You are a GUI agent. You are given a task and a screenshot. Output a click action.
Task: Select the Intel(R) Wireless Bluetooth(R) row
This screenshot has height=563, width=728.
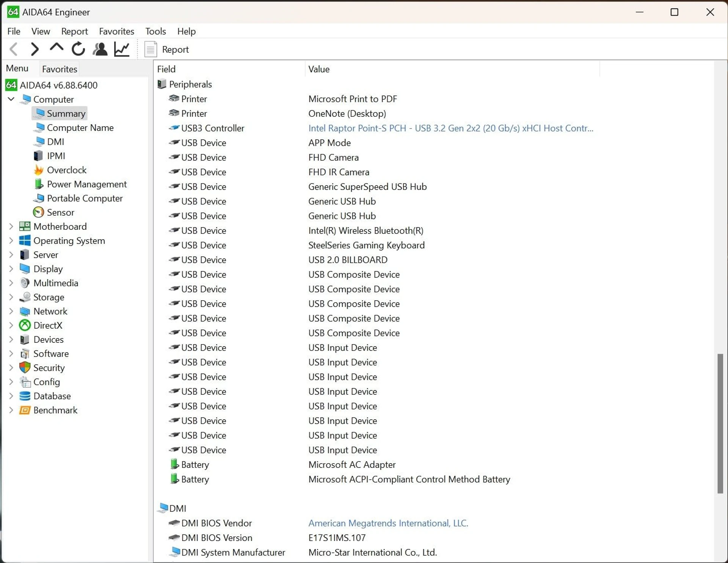(366, 231)
